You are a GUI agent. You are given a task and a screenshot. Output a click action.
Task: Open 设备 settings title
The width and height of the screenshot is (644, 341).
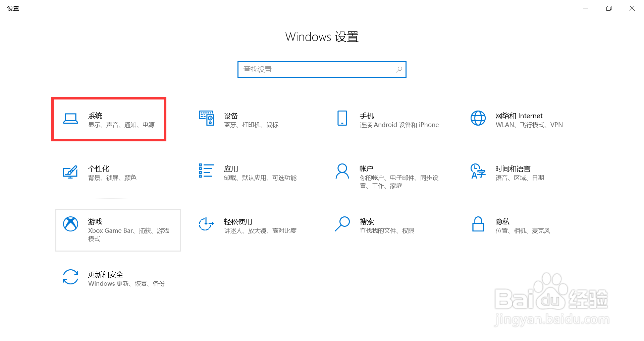[231, 116]
